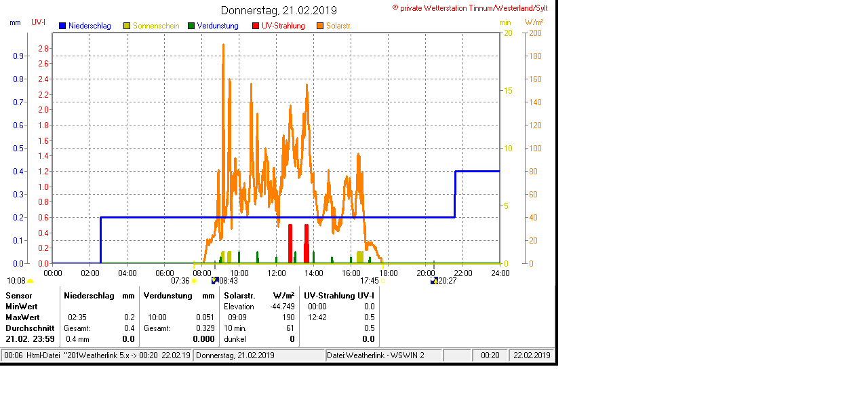The width and height of the screenshot is (868, 407).
Task: Click the yellow Sonnenschein legend swatch
Action: [127, 26]
